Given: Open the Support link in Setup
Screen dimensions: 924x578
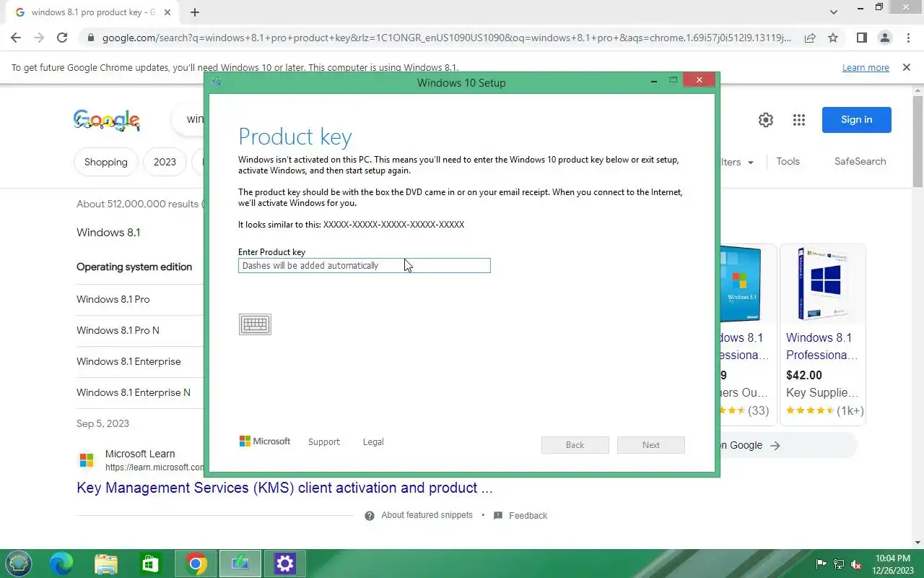Looking at the screenshot, I should tap(324, 441).
